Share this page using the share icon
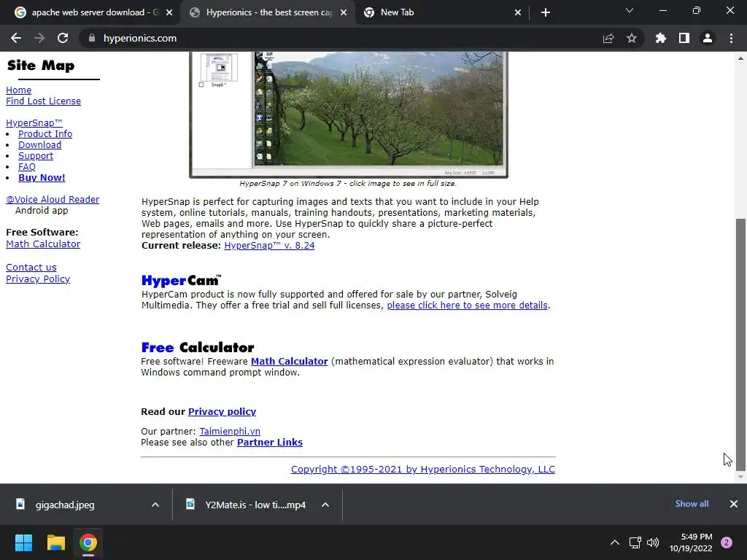 608,38
